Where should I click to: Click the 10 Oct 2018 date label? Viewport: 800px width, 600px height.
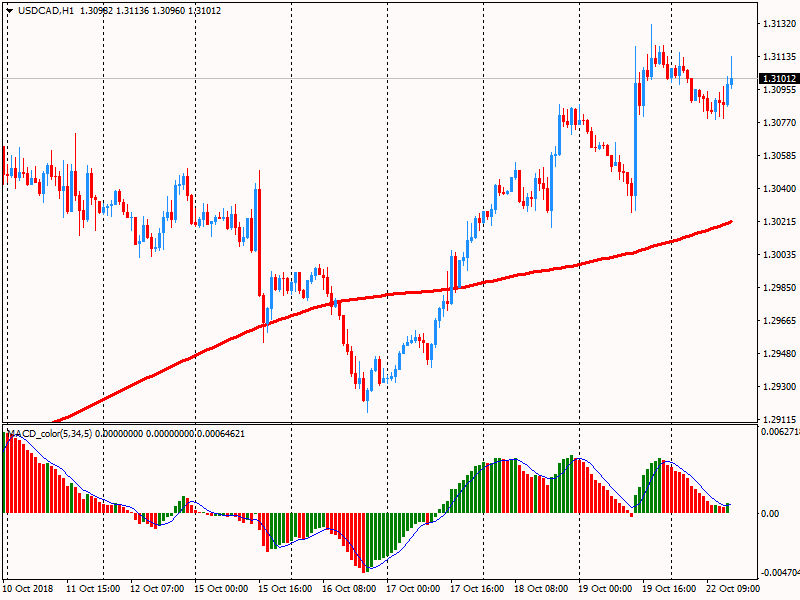[28, 589]
